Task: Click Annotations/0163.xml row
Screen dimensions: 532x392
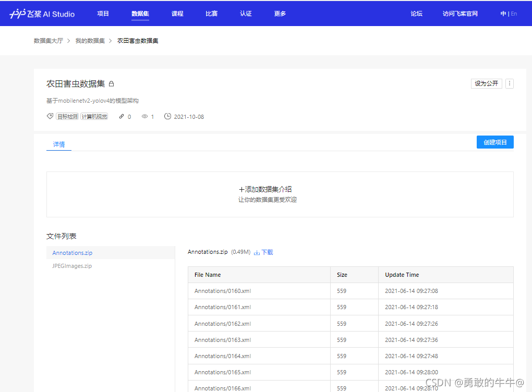Action: (x=350, y=340)
